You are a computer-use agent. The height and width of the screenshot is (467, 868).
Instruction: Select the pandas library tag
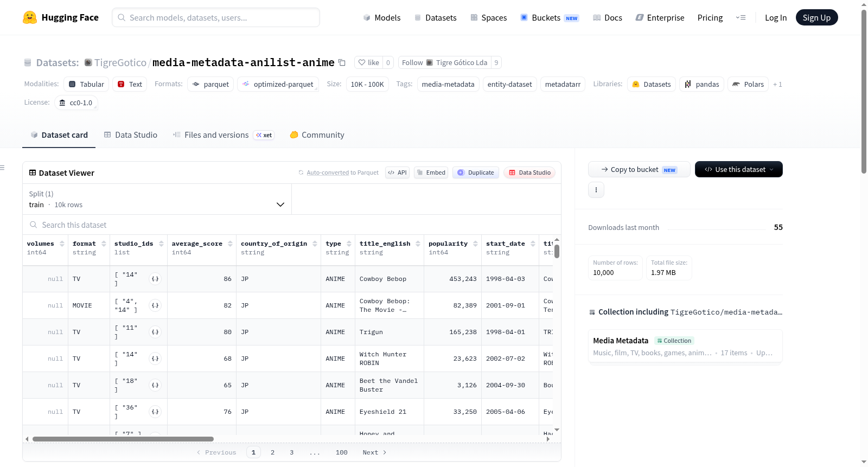(701, 84)
